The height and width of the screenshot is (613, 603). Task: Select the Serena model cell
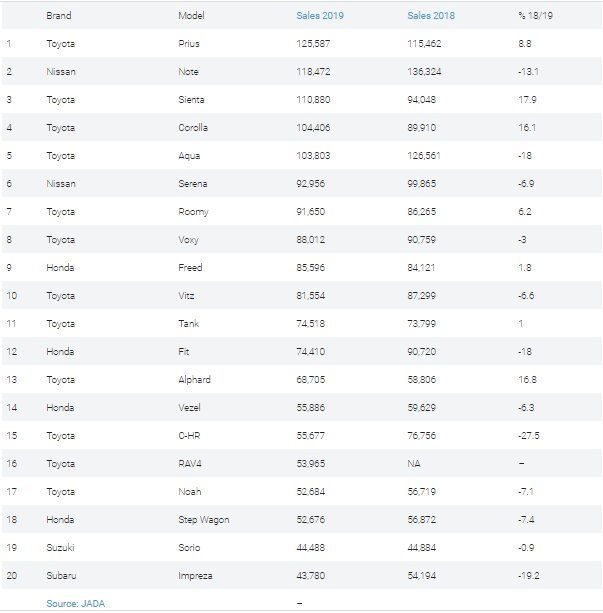pyautogui.click(x=193, y=183)
